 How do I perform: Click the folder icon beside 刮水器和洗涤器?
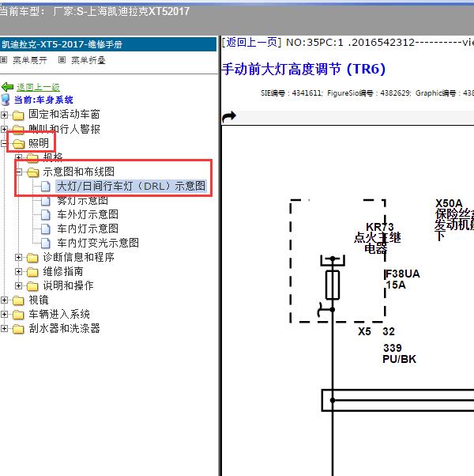(x=18, y=329)
